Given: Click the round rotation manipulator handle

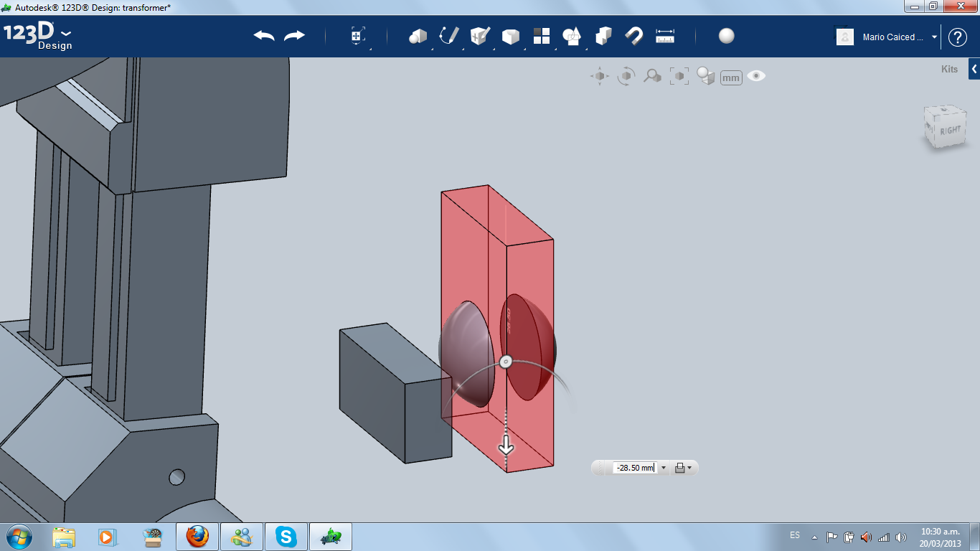Looking at the screenshot, I should pyautogui.click(x=505, y=362).
